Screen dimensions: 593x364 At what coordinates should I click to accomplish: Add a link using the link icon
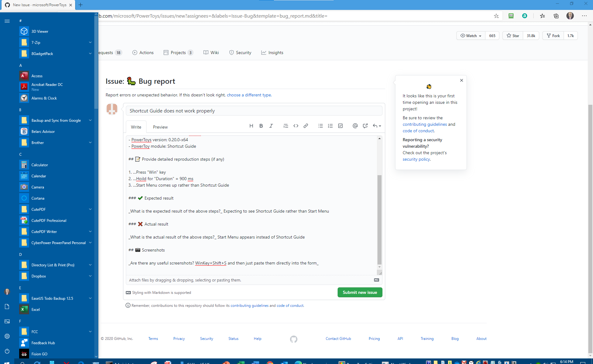pyautogui.click(x=306, y=126)
